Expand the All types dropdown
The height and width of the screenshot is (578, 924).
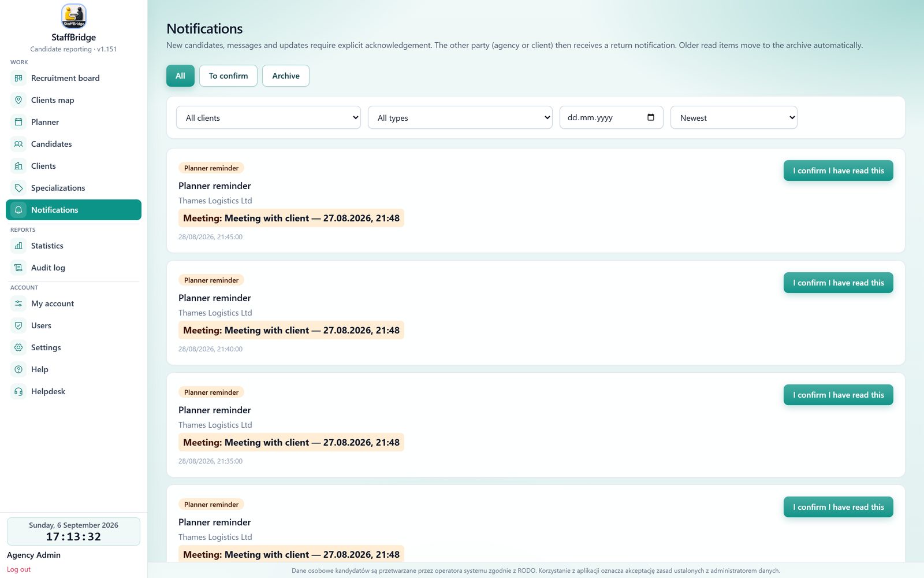tap(460, 117)
